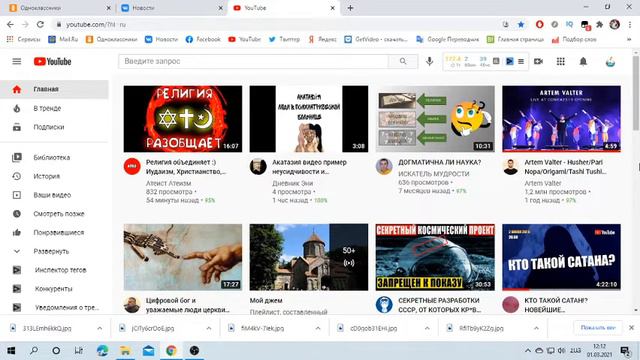Activate voice search microphone
This screenshot has width=640, height=360.
(429, 61)
